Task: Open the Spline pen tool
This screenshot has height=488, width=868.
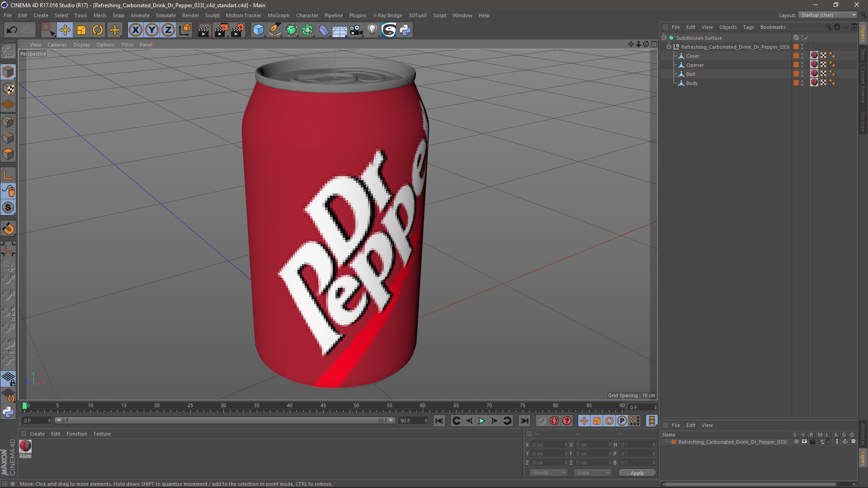Action: tap(274, 30)
